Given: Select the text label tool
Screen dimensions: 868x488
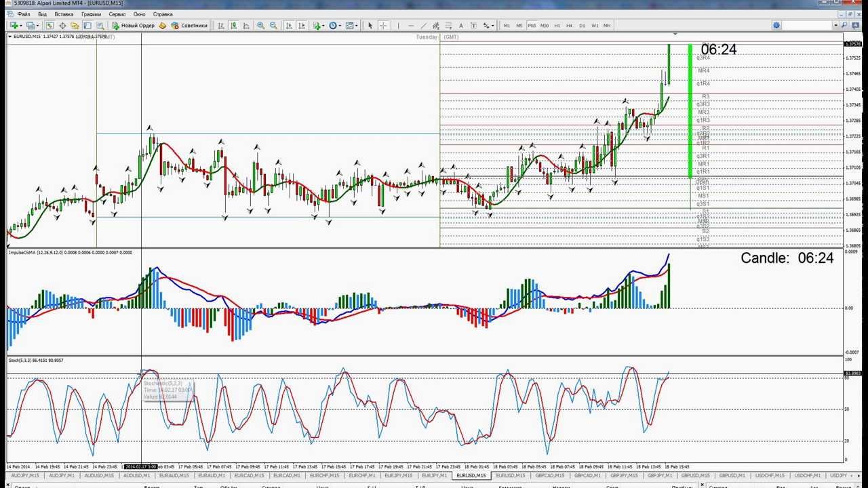Looking at the screenshot, I should point(473,26).
